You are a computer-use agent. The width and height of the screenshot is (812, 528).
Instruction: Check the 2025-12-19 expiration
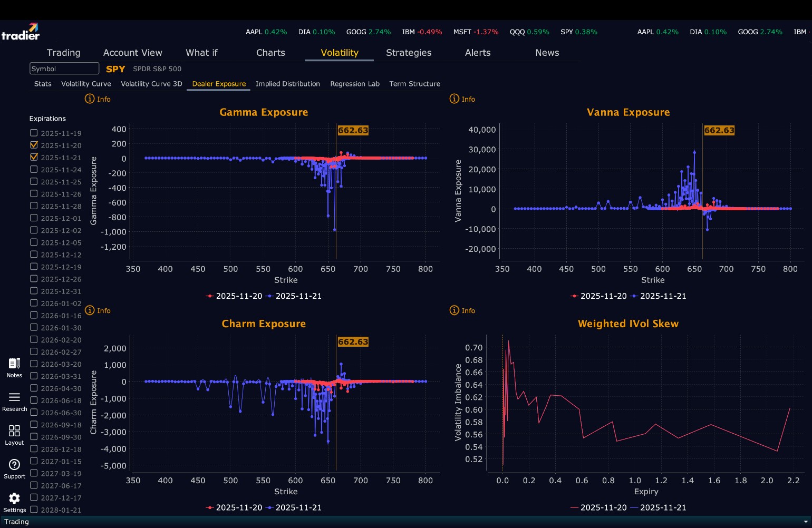[34, 266]
